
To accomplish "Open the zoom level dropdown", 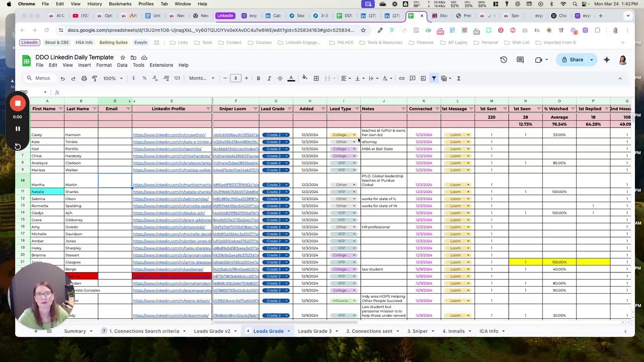I will pos(113,78).
